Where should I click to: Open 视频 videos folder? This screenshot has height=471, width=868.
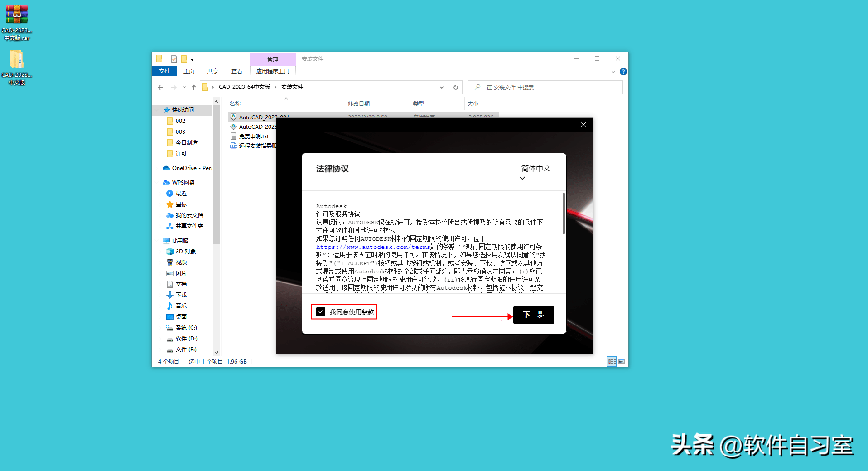177,262
